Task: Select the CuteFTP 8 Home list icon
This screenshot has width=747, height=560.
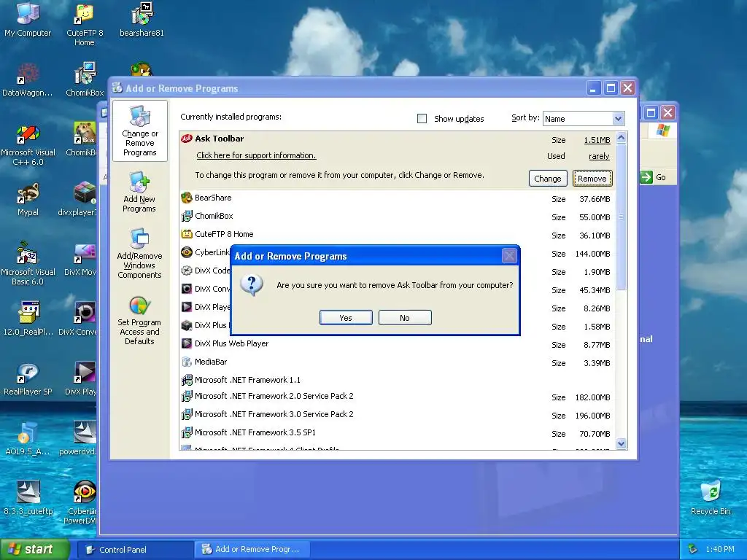Action: pos(186,234)
